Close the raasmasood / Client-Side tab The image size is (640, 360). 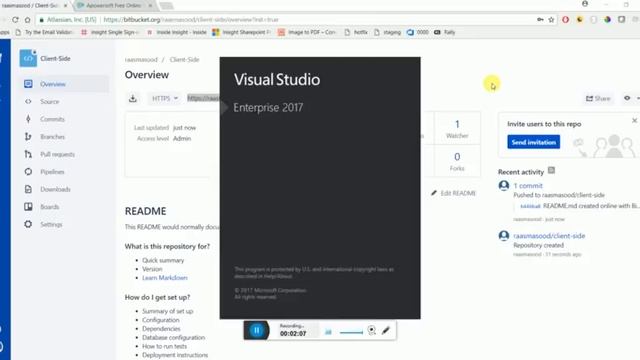[65, 5]
